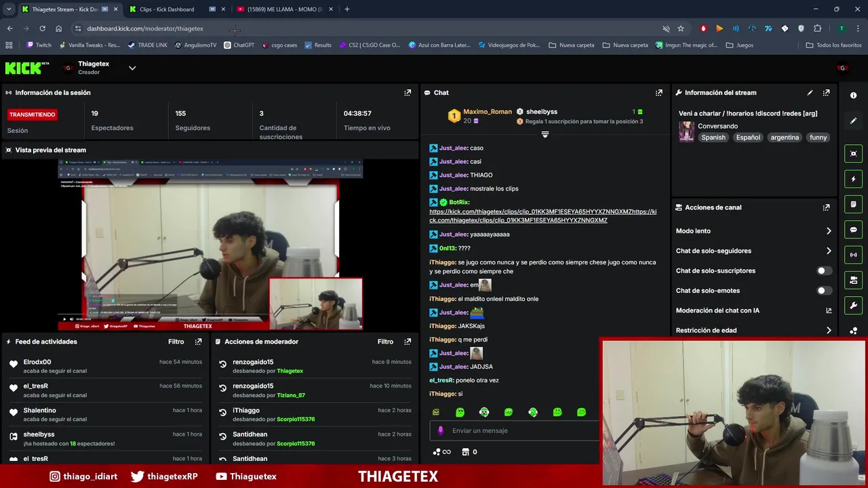Image resolution: width=868 pixels, height=488 pixels.
Task: Click the document icon in the right sidebar
Action: 853,204
